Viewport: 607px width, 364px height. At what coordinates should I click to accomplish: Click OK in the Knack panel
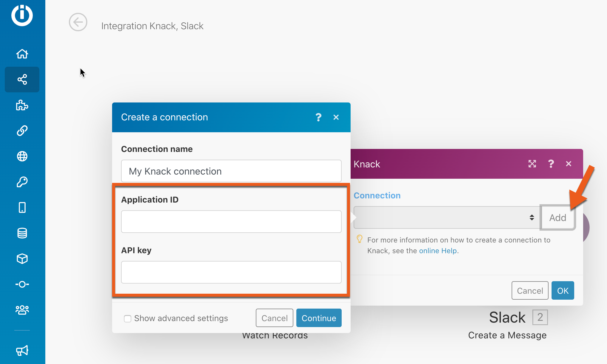tap(563, 291)
